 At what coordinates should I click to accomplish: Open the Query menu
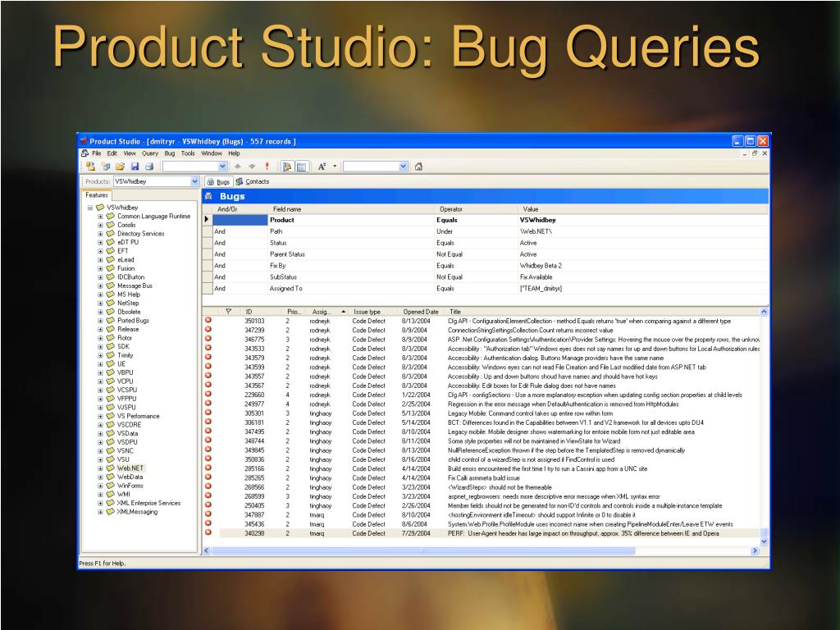point(150,153)
